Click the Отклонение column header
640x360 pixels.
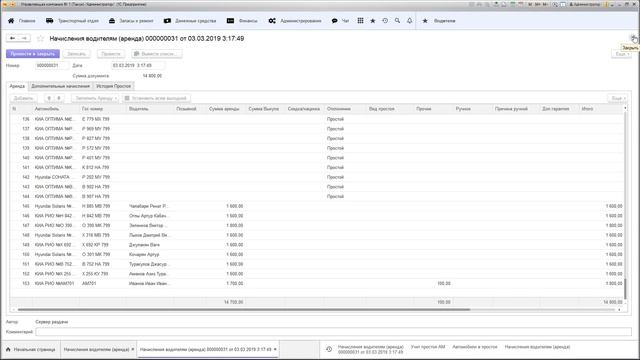[345, 109]
